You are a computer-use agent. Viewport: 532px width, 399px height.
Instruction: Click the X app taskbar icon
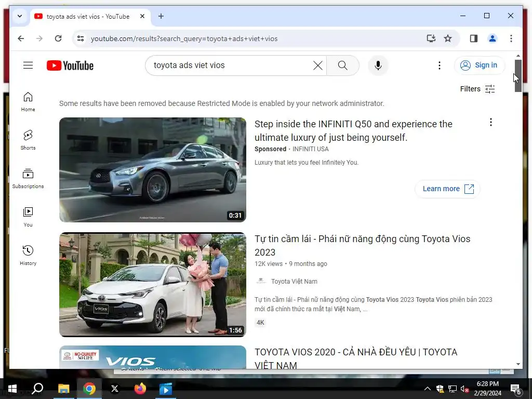pyautogui.click(x=115, y=389)
